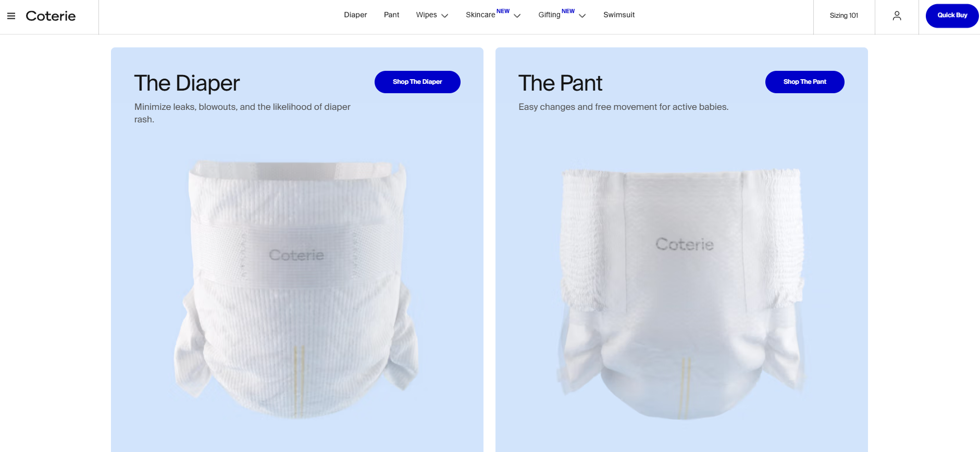Open the Pant nav item
The image size is (980, 452).
[392, 15]
